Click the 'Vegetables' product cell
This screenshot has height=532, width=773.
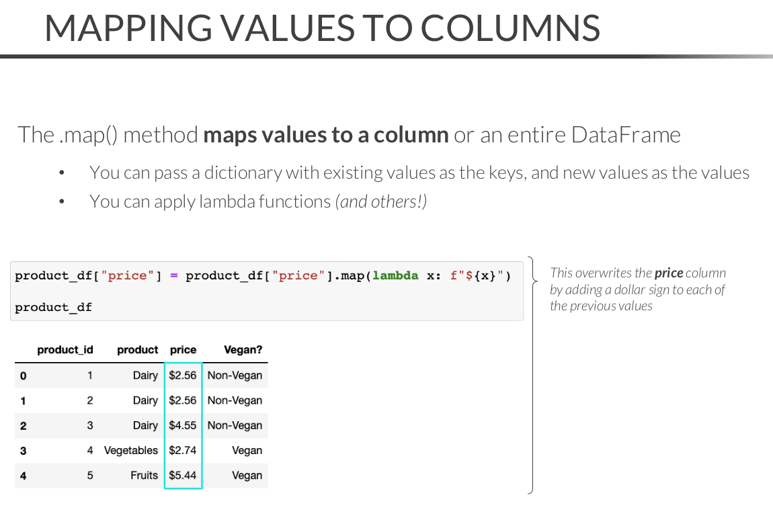tap(131, 450)
